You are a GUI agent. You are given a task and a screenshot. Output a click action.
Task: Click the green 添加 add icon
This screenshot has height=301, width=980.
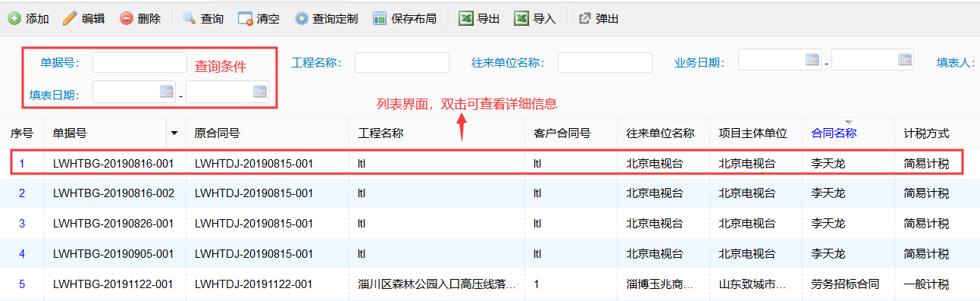[x=14, y=18]
